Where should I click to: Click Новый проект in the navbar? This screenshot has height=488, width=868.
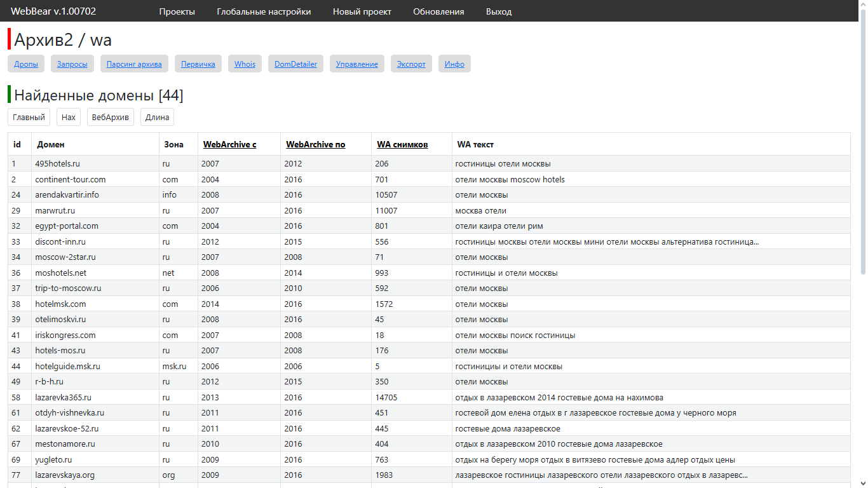(362, 11)
